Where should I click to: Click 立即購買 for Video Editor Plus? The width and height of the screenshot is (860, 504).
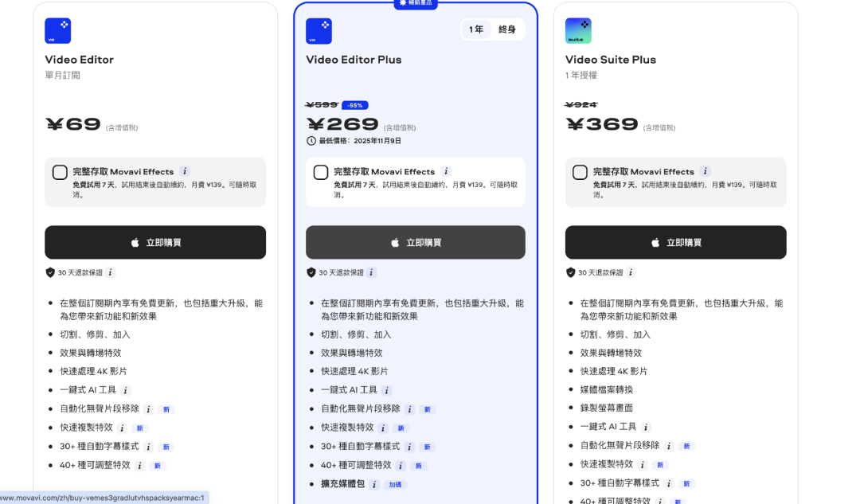click(x=415, y=242)
